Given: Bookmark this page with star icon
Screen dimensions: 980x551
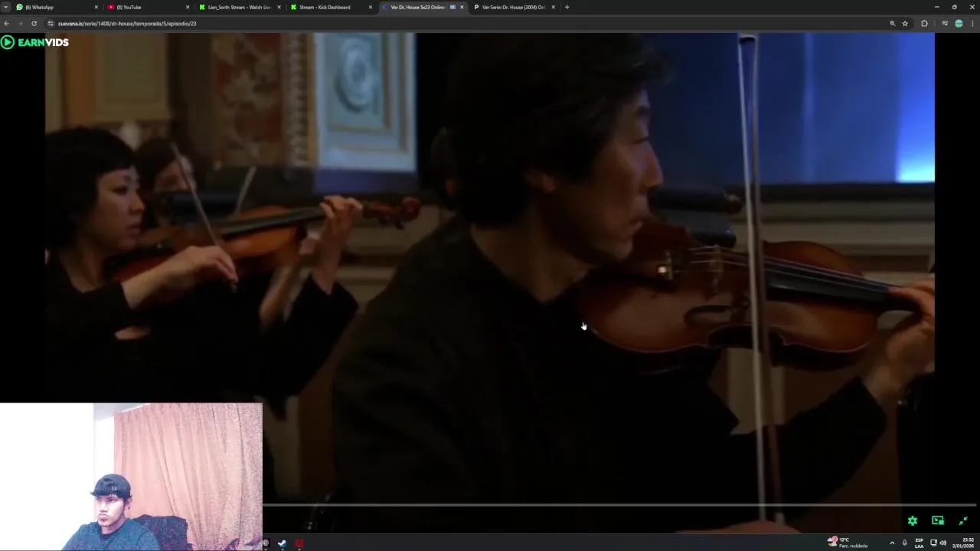Looking at the screenshot, I should tap(905, 24).
